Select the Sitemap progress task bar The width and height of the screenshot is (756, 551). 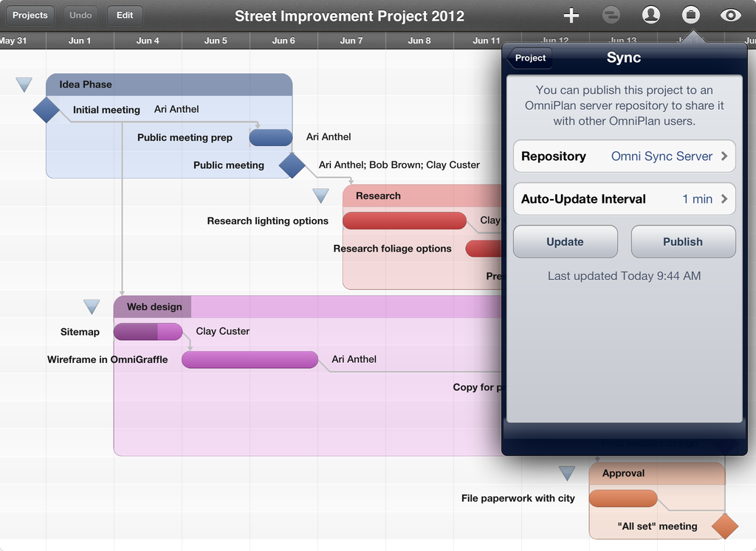[148, 332]
